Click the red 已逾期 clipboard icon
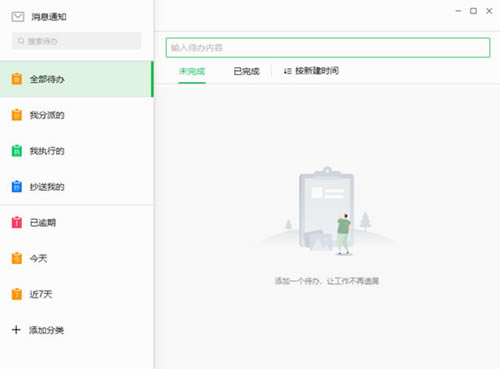Viewport: 500px width, 369px height. pos(17,222)
